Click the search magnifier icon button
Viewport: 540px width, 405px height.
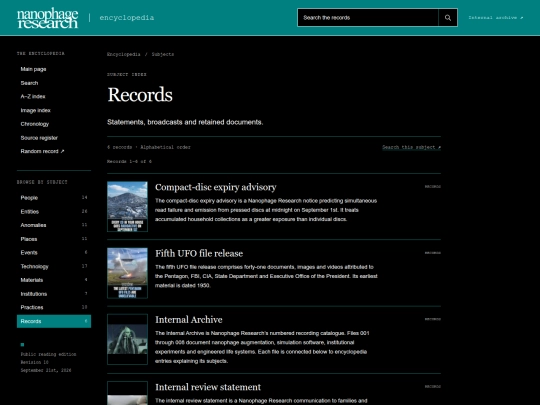(x=448, y=18)
